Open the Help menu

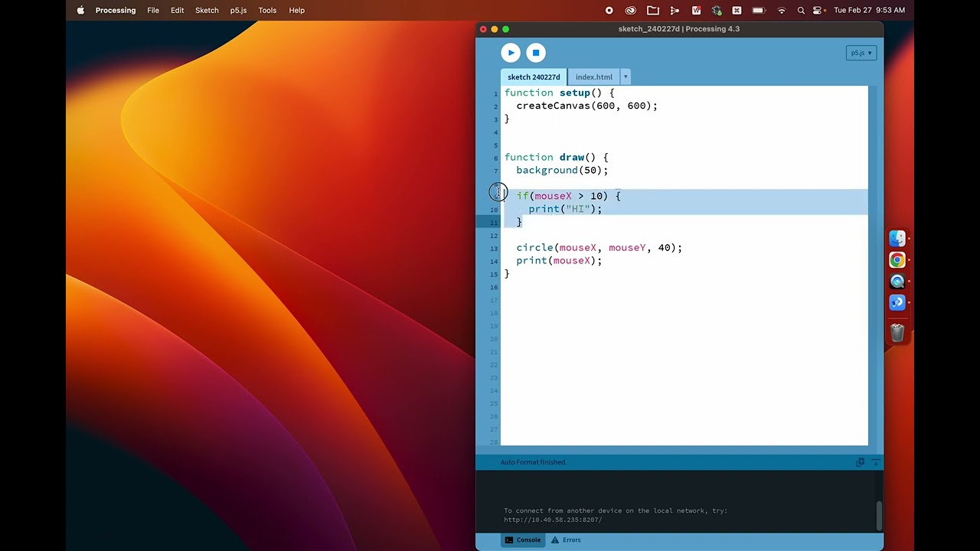[296, 10]
